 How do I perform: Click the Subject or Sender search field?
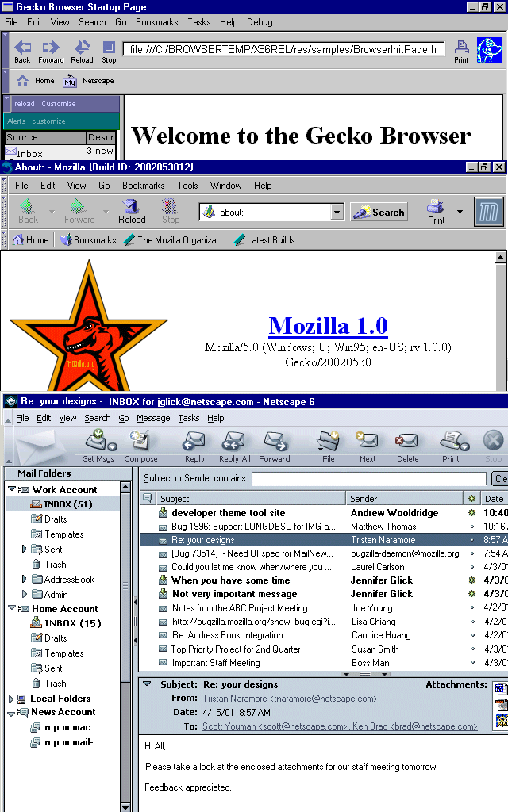[x=368, y=478]
